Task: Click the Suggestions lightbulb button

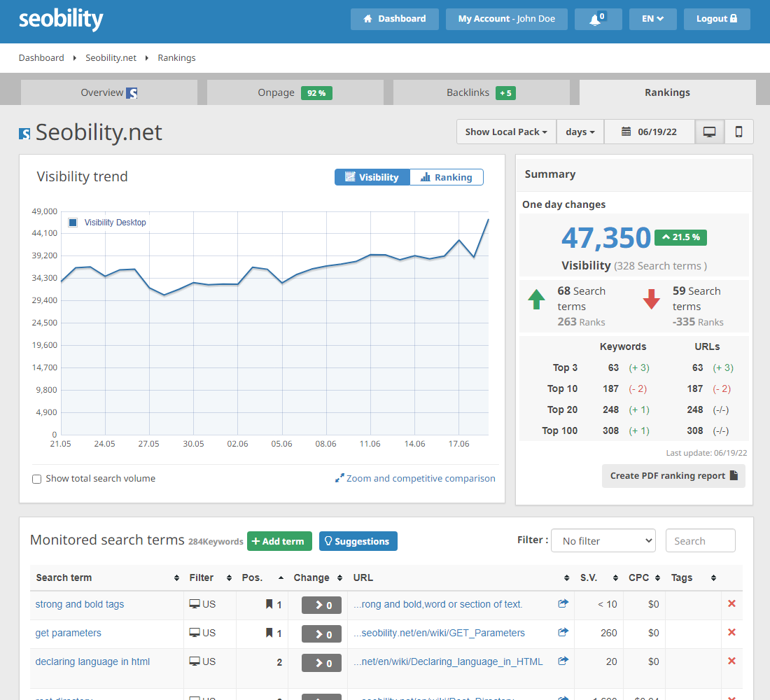Action: [358, 541]
